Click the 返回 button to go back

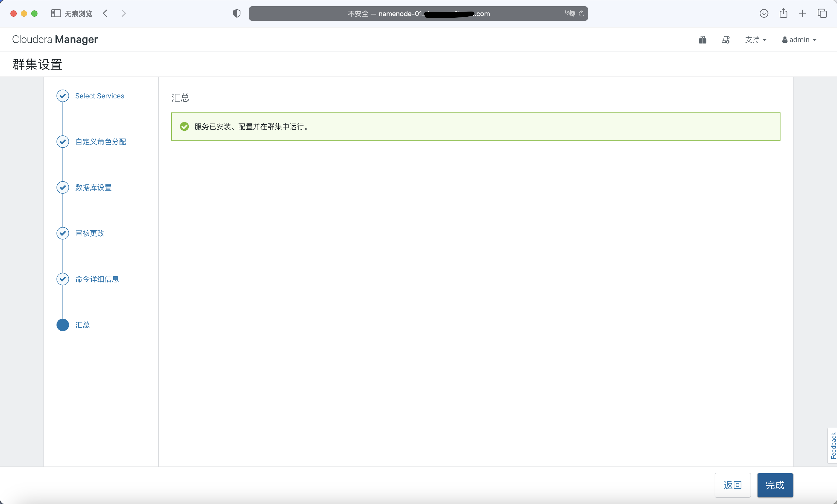tap(733, 485)
